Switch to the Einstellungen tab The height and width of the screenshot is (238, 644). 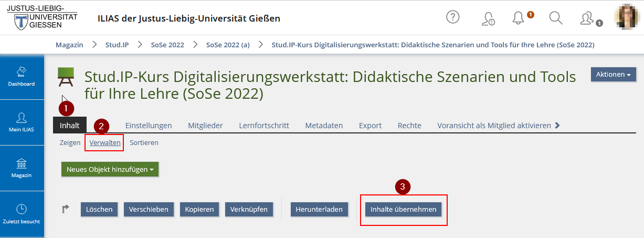149,126
